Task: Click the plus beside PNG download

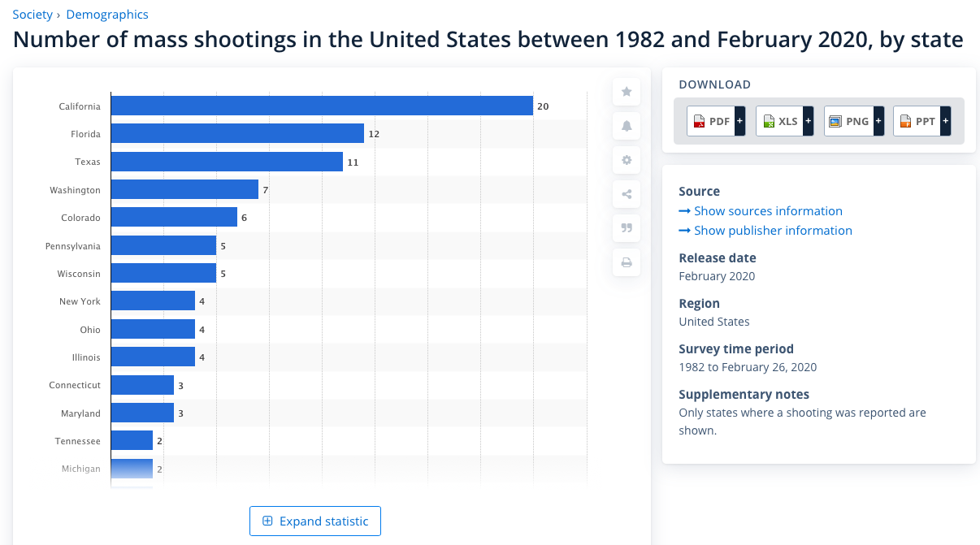Action: [x=878, y=122]
